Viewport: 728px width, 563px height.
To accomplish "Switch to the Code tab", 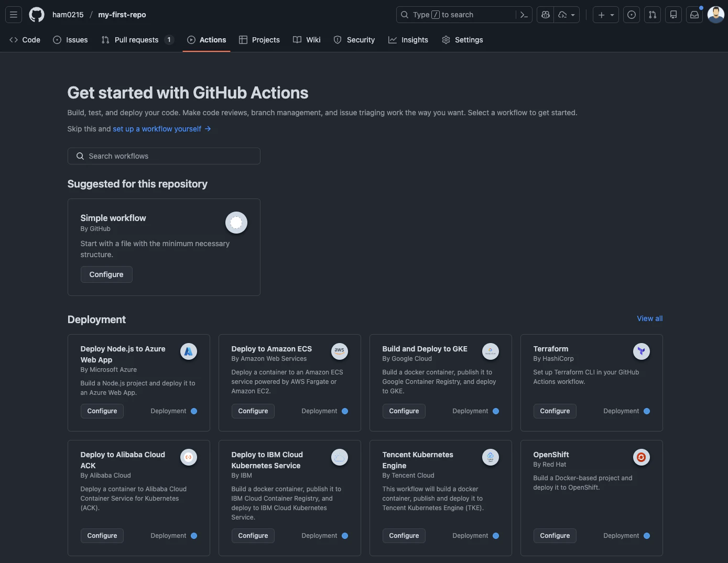I will click(x=25, y=40).
